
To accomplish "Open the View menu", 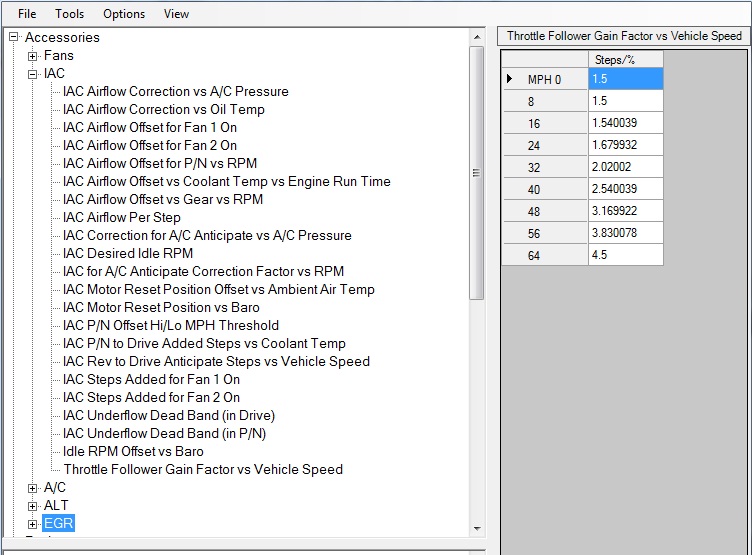I will pos(176,14).
